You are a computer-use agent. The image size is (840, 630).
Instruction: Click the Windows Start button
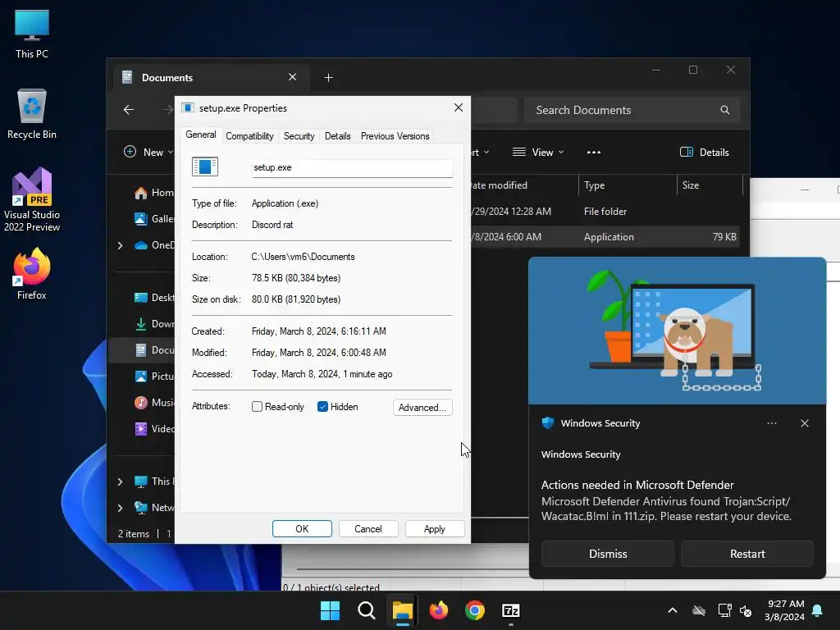[x=330, y=610]
